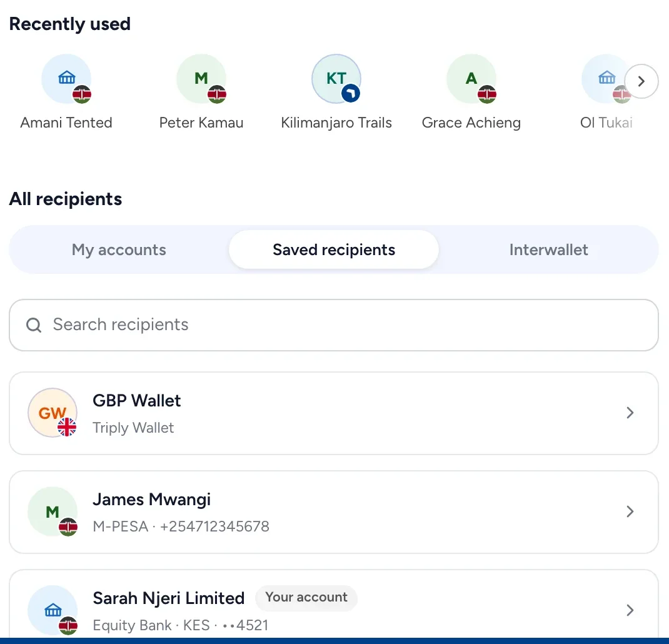Click James Mwangi's M avatar icon
Screen dimensions: 669x644
(x=53, y=511)
